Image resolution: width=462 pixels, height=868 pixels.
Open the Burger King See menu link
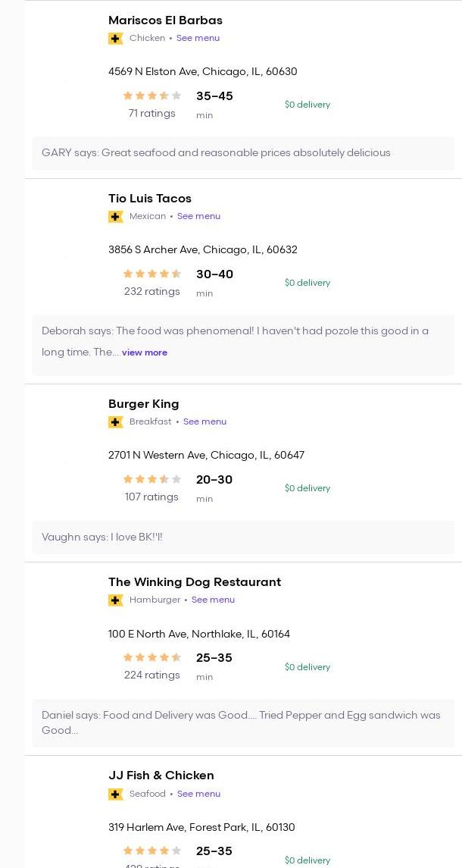[x=204, y=421]
